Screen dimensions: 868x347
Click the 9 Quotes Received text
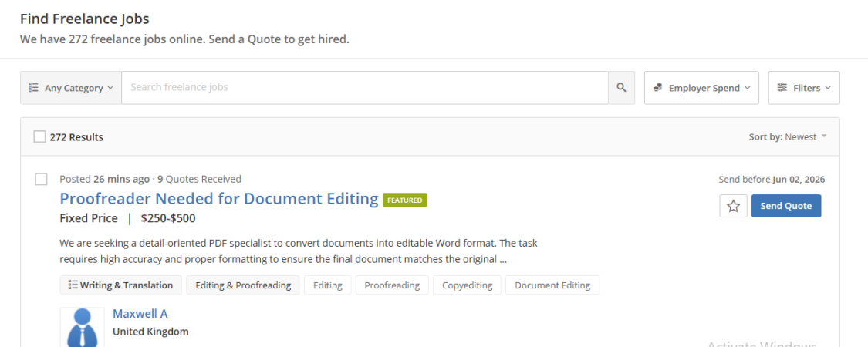[199, 179]
